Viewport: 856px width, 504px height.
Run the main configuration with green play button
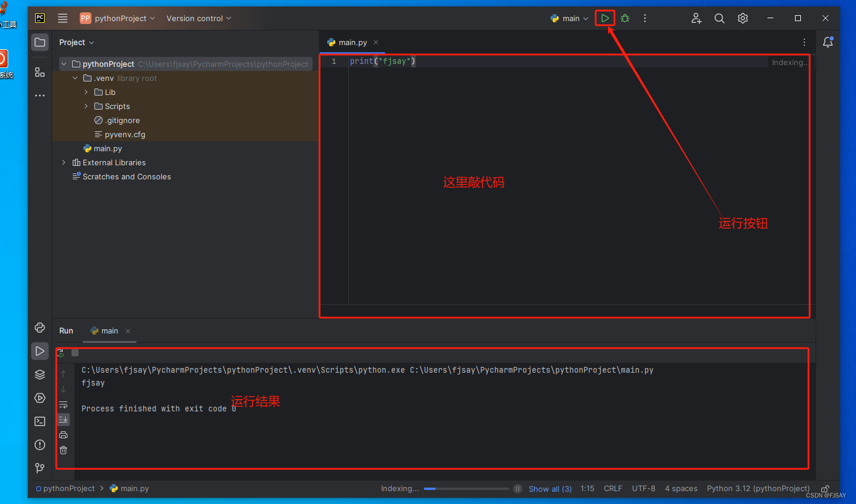[x=605, y=18]
